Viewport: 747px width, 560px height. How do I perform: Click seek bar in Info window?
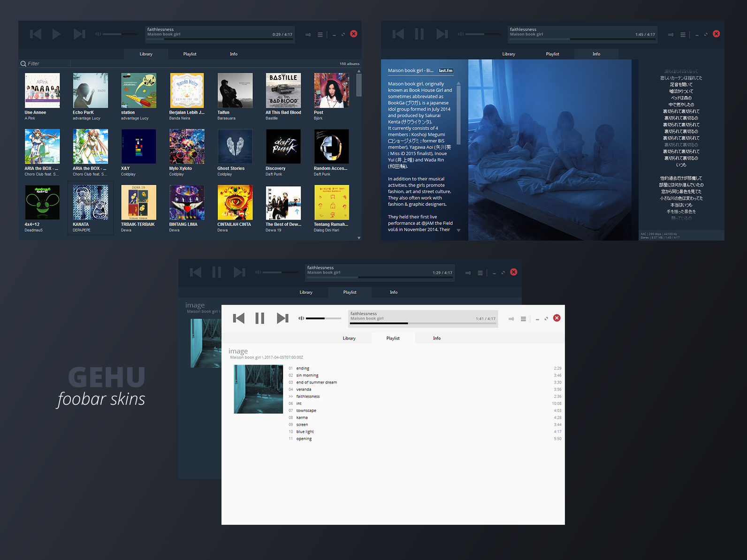pyautogui.click(x=582, y=39)
